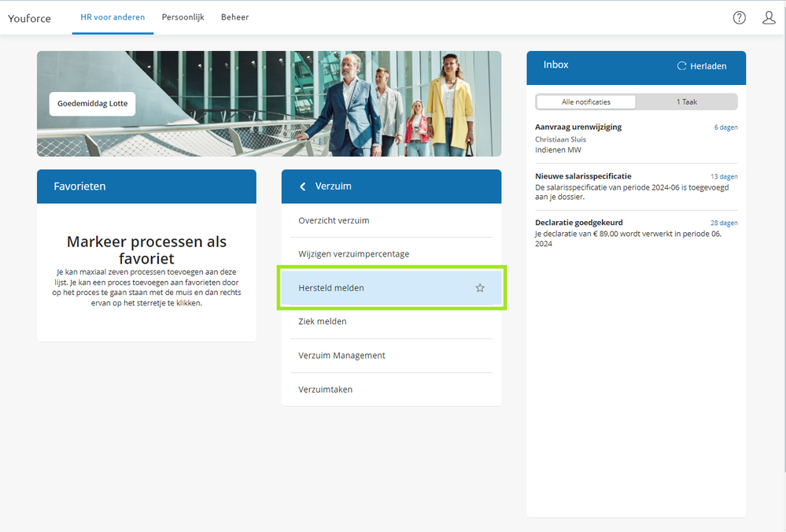
Task: Open the Persoonlijk tab
Action: 183,17
